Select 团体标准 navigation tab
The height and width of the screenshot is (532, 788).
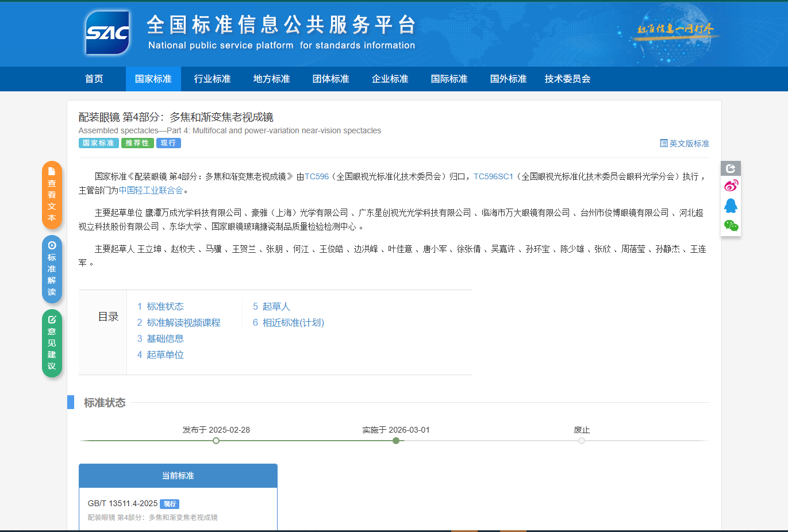[331, 79]
